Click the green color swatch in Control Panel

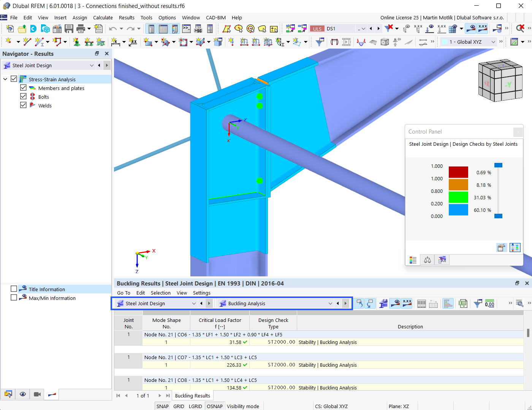[458, 197]
